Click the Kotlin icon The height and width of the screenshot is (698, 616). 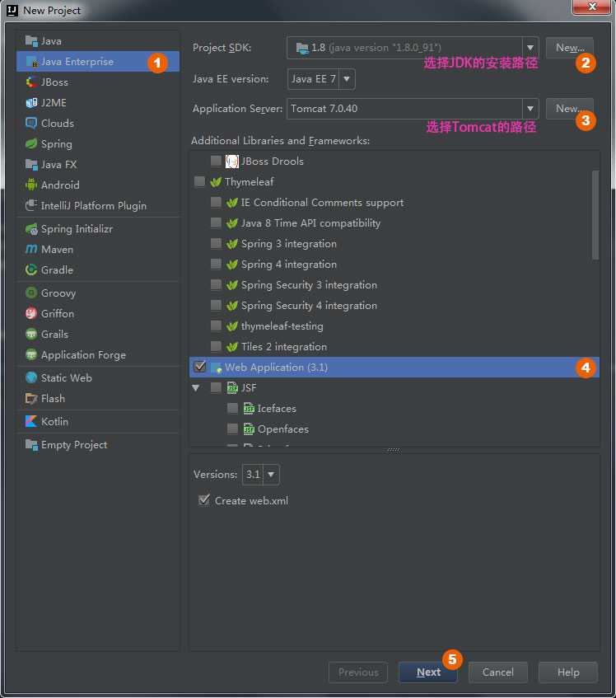pyautogui.click(x=31, y=422)
